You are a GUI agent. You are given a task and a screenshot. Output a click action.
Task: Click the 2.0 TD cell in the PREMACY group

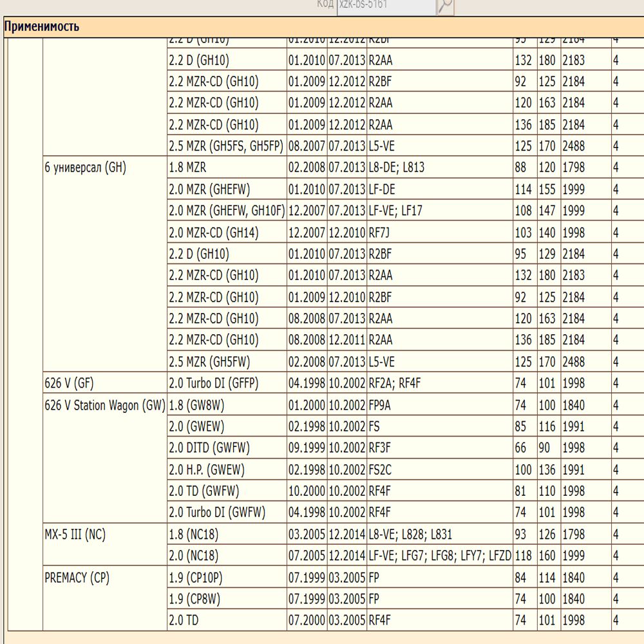[x=227, y=620]
